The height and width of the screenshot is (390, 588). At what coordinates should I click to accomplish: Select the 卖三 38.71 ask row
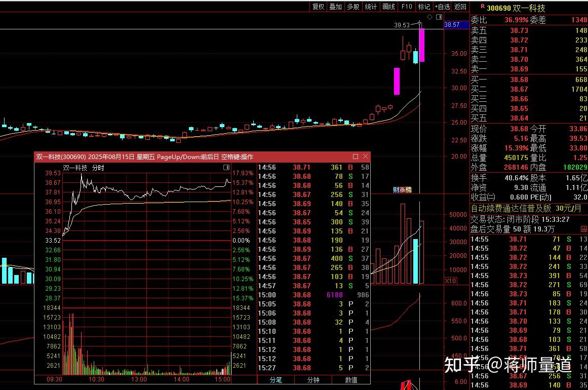[x=529, y=50]
